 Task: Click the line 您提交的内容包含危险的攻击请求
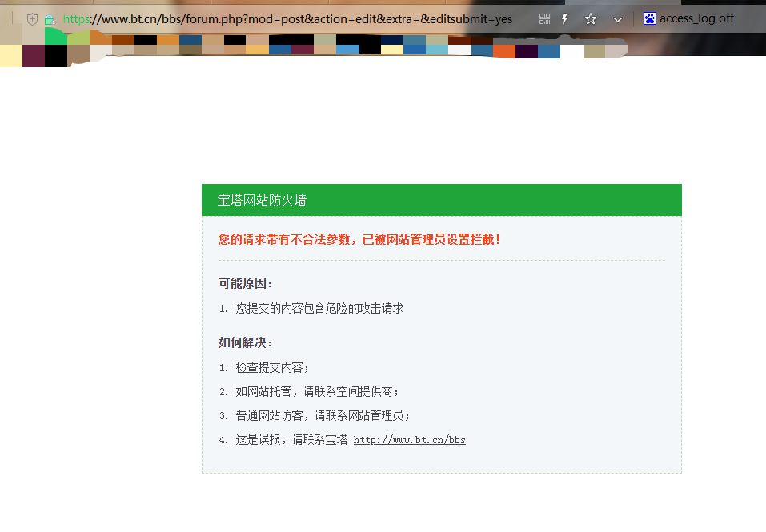click(319, 309)
